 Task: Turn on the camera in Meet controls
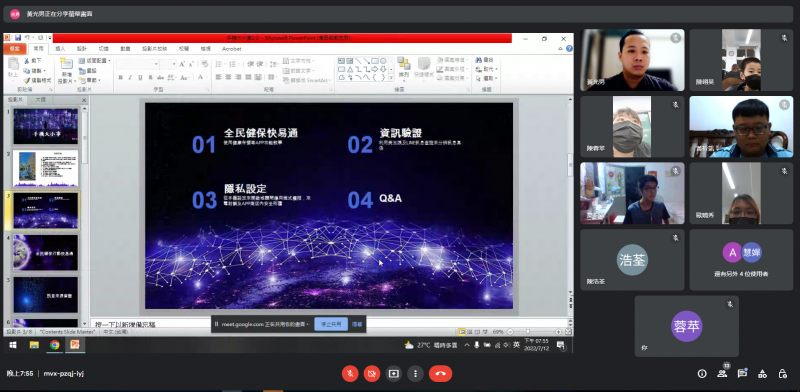click(x=372, y=374)
